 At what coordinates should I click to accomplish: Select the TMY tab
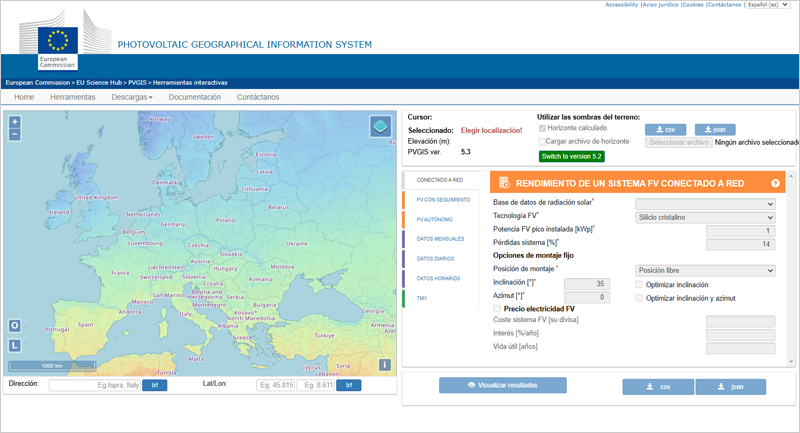422,298
